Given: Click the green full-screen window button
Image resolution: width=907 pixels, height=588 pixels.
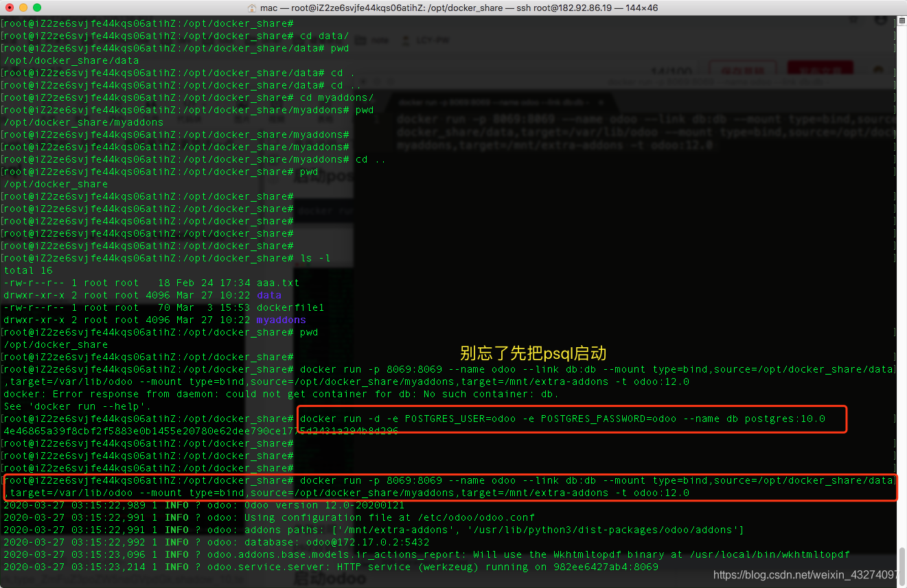Looking at the screenshot, I should [37, 8].
